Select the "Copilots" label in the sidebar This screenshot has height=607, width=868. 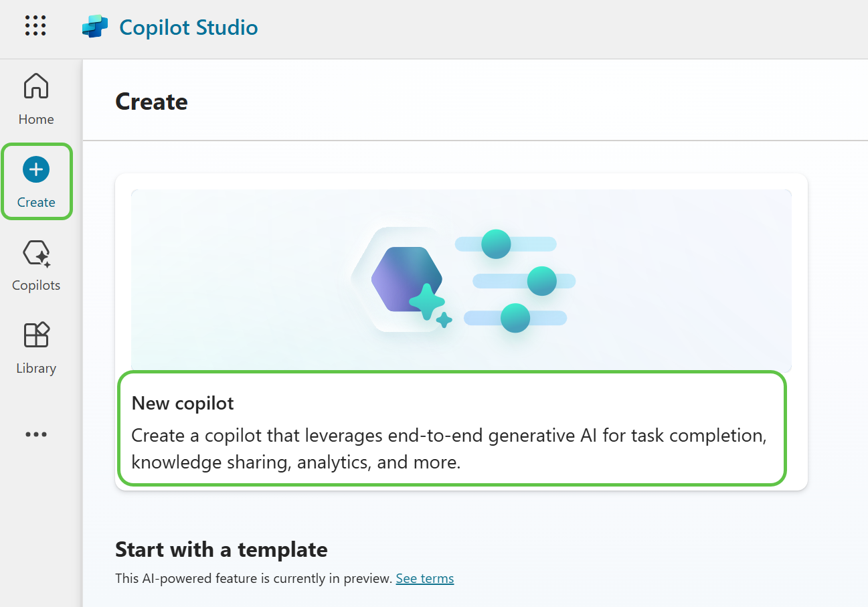tap(36, 285)
